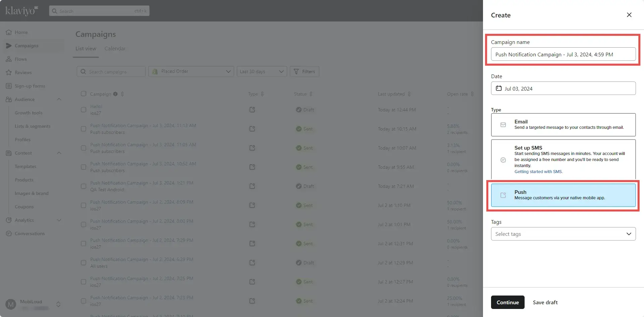Viewport: 644px width, 317px height.
Task: Click the Conversations chat icon
Action: point(9,233)
